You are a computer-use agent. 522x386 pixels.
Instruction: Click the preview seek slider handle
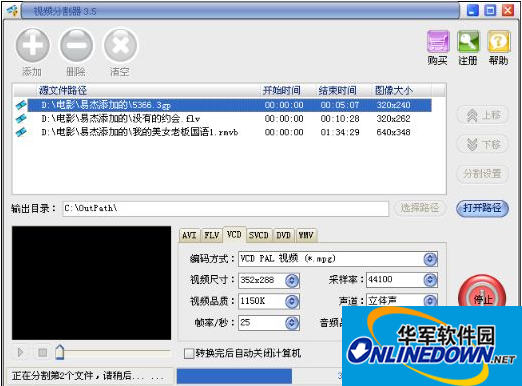[x=60, y=352]
